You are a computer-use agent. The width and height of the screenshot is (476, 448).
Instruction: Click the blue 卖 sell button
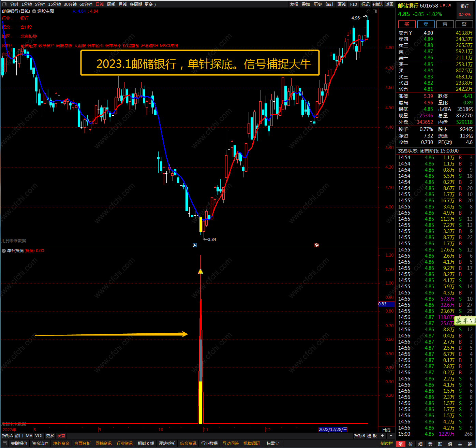(x=426, y=24)
